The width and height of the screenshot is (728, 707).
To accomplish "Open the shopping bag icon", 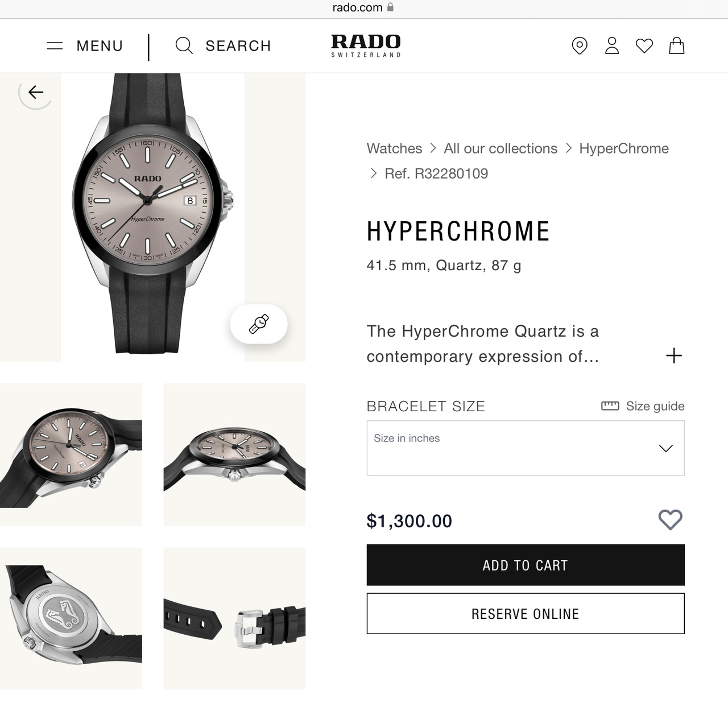I will click(677, 46).
